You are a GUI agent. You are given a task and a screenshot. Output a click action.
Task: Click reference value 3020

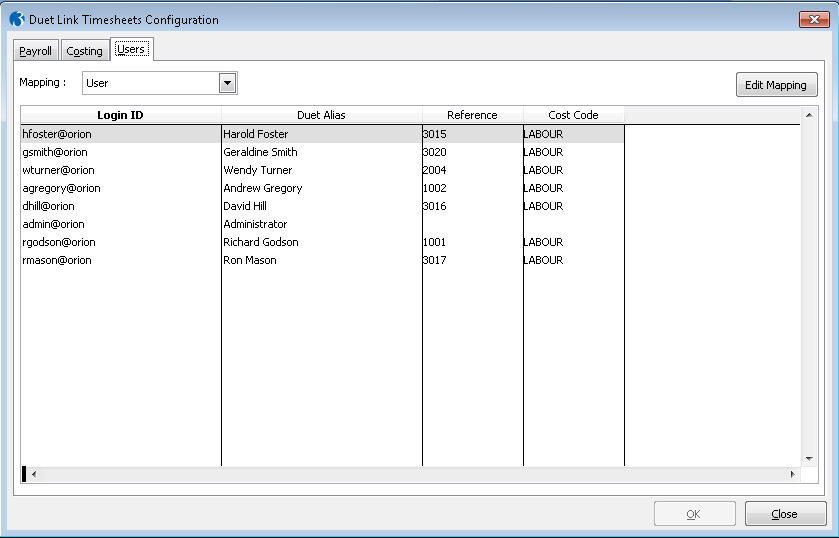434,152
